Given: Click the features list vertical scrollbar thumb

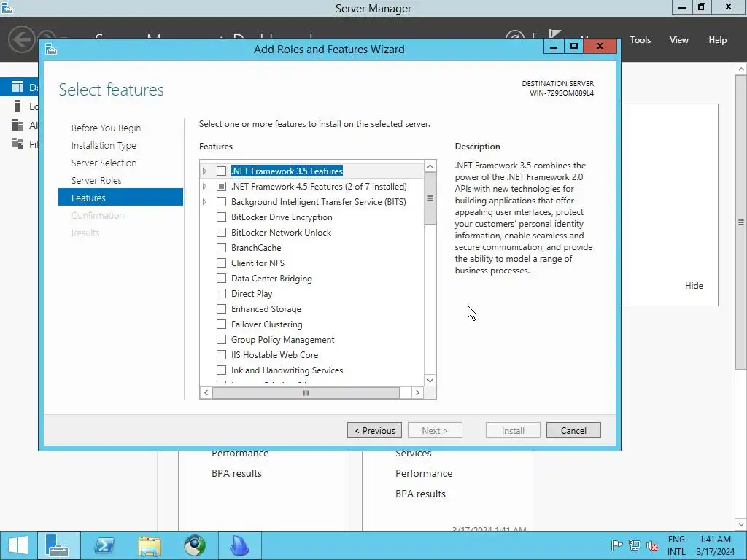Looking at the screenshot, I should click(430, 198).
